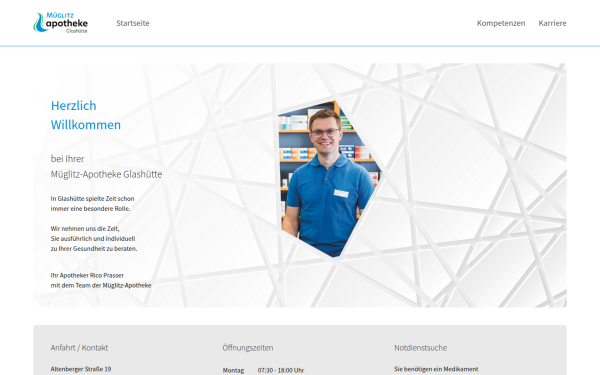The width and height of the screenshot is (600, 375).
Task: Click the 'Wir nehmen uns die Zeit,' line
Action: pyautogui.click(x=85, y=228)
